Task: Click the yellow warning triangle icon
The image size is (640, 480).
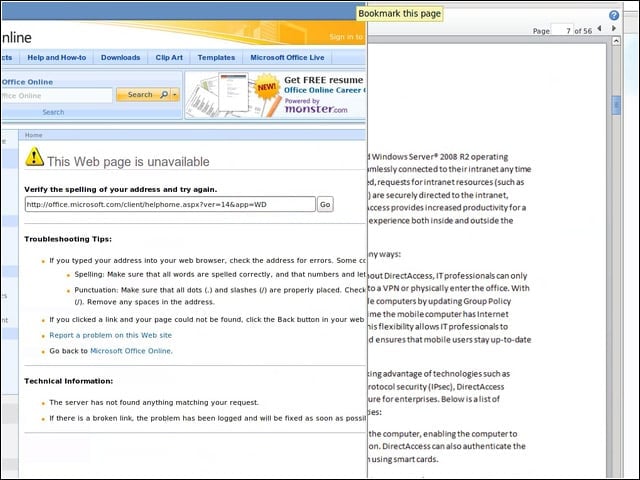Action: (x=34, y=157)
